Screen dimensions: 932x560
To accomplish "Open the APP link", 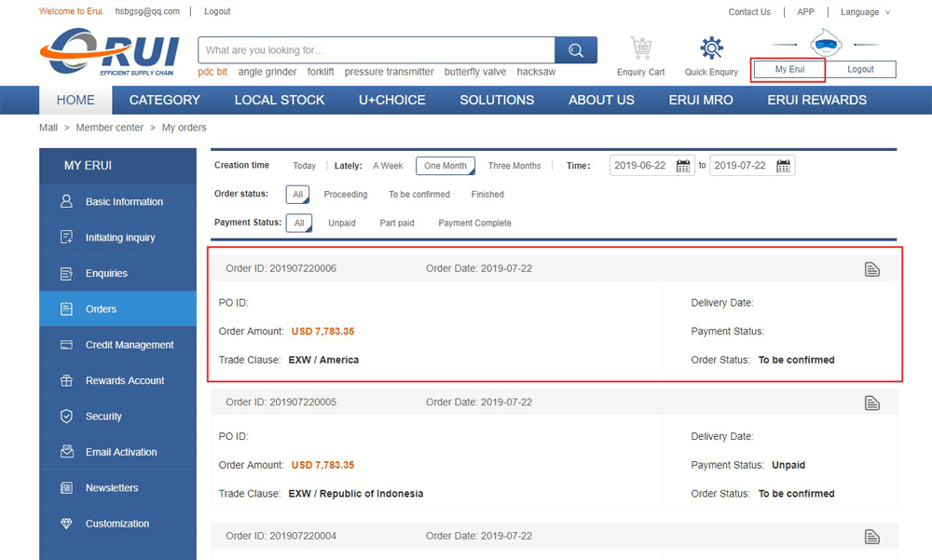I will [x=805, y=12].
